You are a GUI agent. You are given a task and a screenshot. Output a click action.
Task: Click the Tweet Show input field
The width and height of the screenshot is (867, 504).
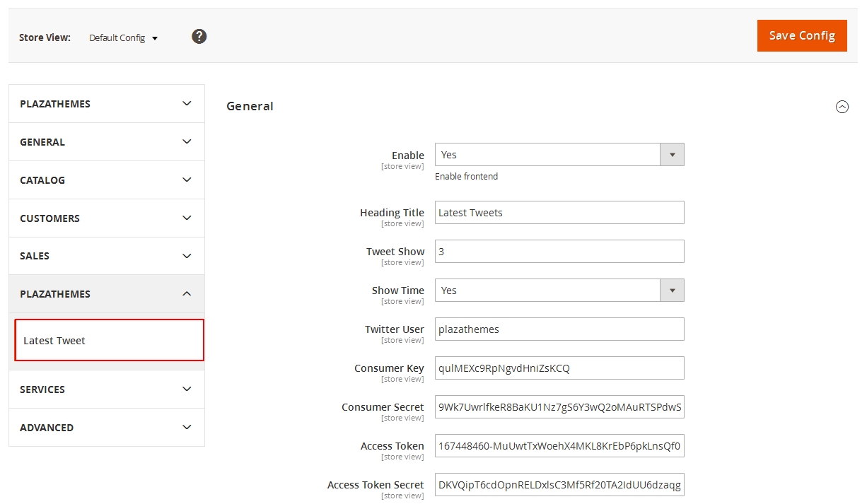point(559,252)
